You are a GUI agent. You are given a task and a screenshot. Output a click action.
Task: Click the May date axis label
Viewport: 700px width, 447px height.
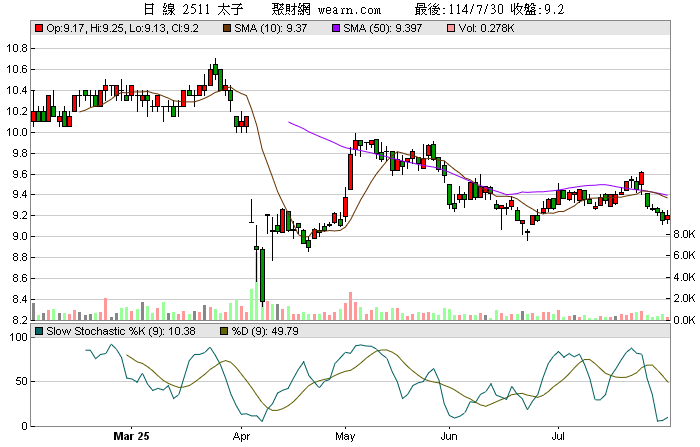pyautogui.click(x=345, y=436)
